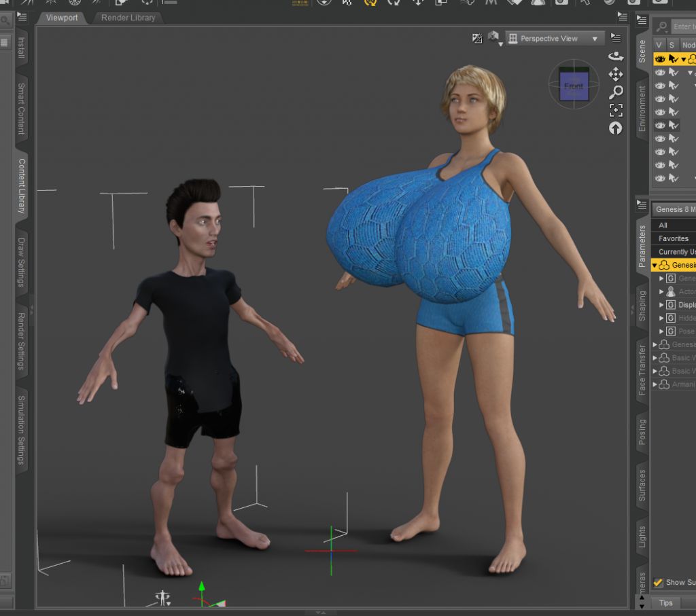Click the figure icon on highlighted Genesis parameters row
Screen dimensions: 696x616
coord(664,265)
